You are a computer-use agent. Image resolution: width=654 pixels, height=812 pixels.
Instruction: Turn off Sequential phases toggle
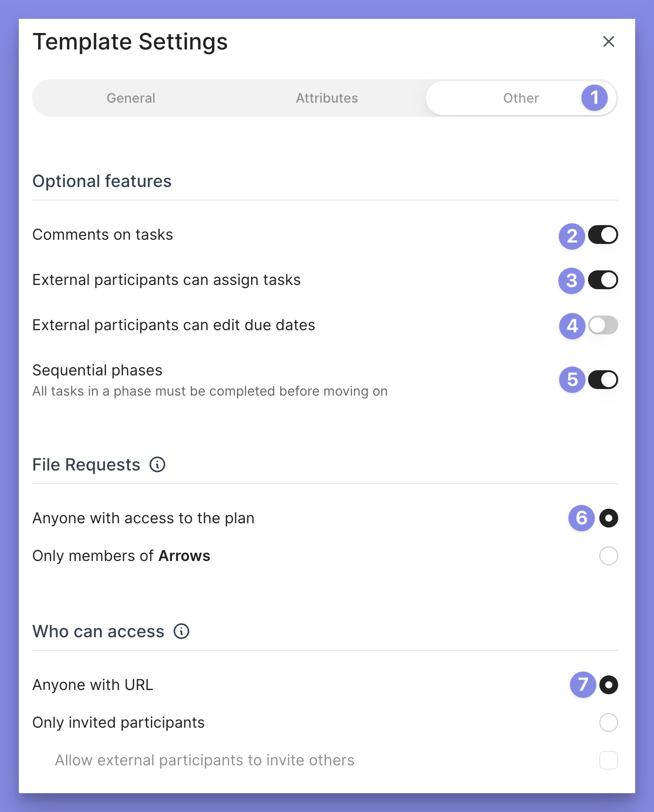point(603,380)
